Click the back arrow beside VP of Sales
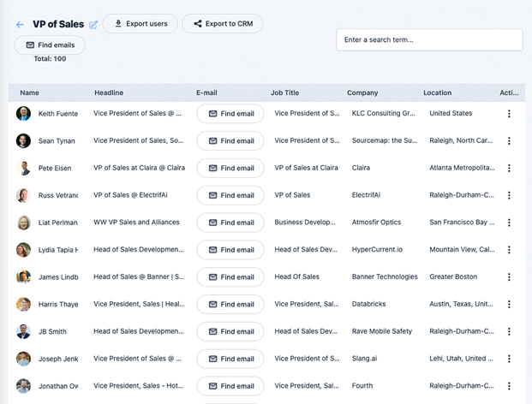 (20, 25)
